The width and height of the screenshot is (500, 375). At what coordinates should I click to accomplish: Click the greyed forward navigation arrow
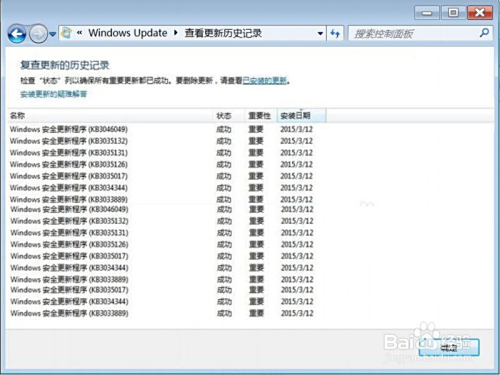tap(38, 34)
